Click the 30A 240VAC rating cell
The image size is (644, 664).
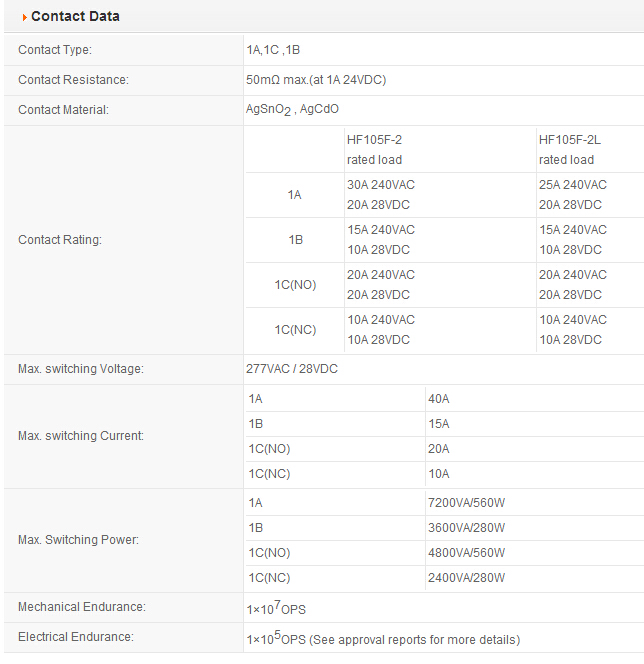tap(381, 185)
